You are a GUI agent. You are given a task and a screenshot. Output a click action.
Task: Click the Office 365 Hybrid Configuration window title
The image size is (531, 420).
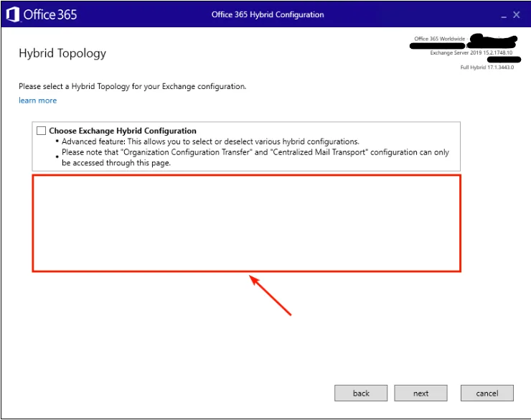click(268, 14)
